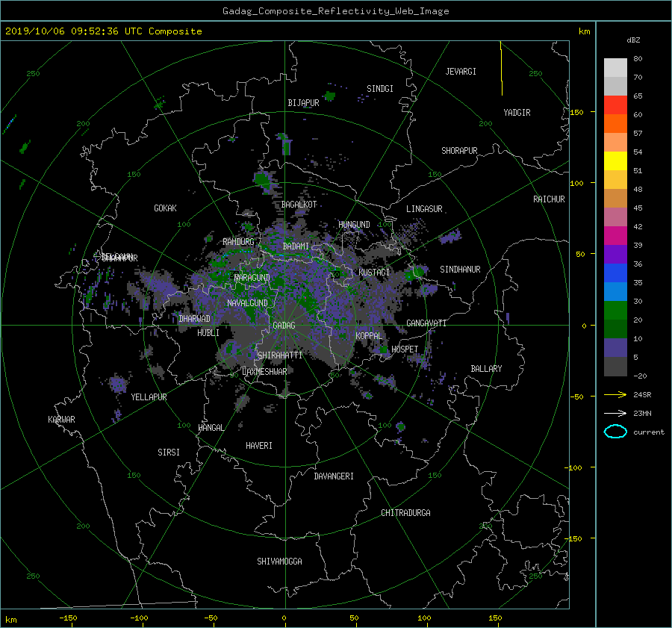Image resolution: width=672 pixels, height=628 pixels.
Task: Click the DHARWAD label
Action: 194,319
